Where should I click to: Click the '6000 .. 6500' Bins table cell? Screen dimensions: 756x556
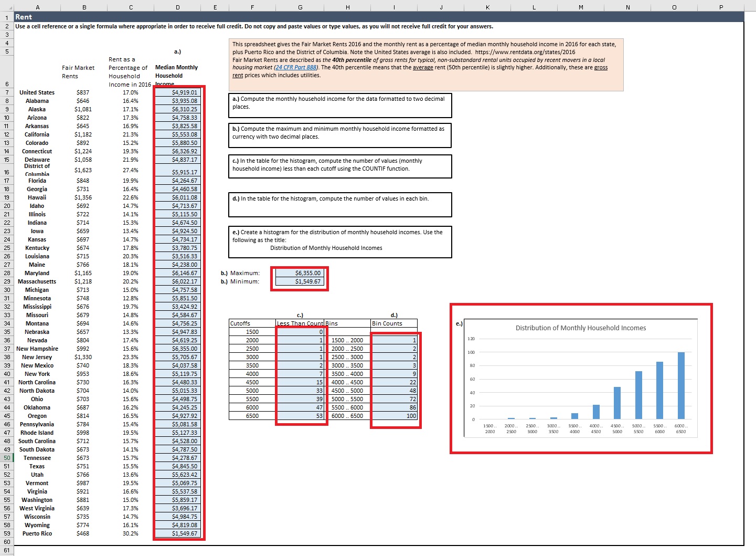pyautogui.click(x=347, y=416)
